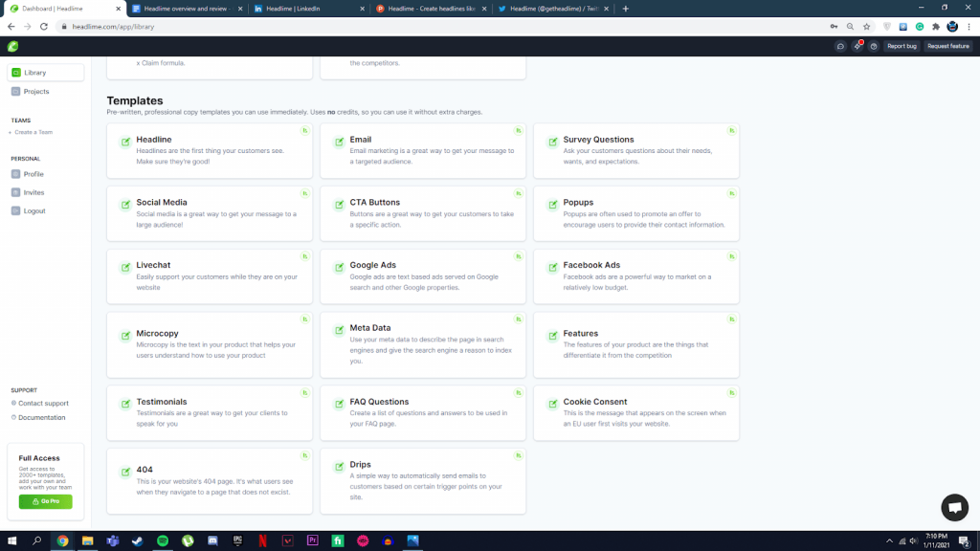The image size is (980, 551).
Task: Switch to the Headlime Product Hunt browser tab
Action: tap(432, 9)
